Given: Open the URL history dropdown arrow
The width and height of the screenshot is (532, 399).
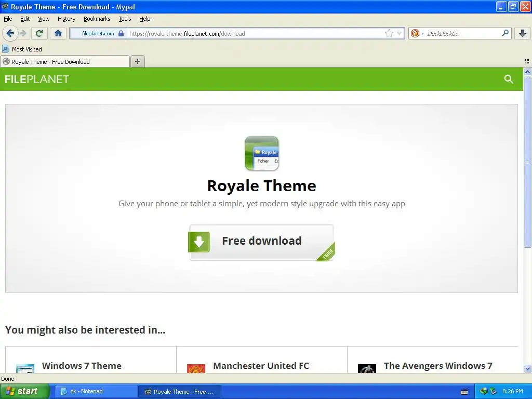Looking at the screenshot, I should pyautogui.click(x=400, y=33).
